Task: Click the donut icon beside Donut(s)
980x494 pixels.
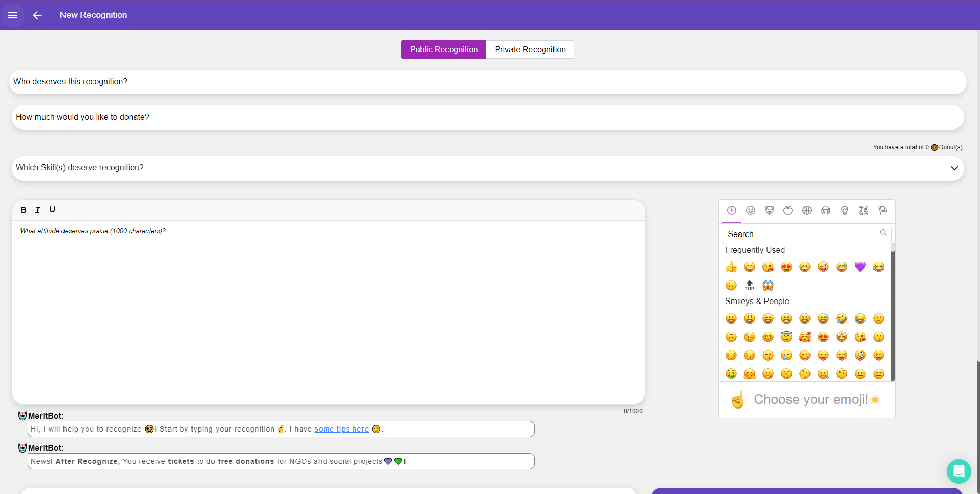Action: tap(934, 147)
